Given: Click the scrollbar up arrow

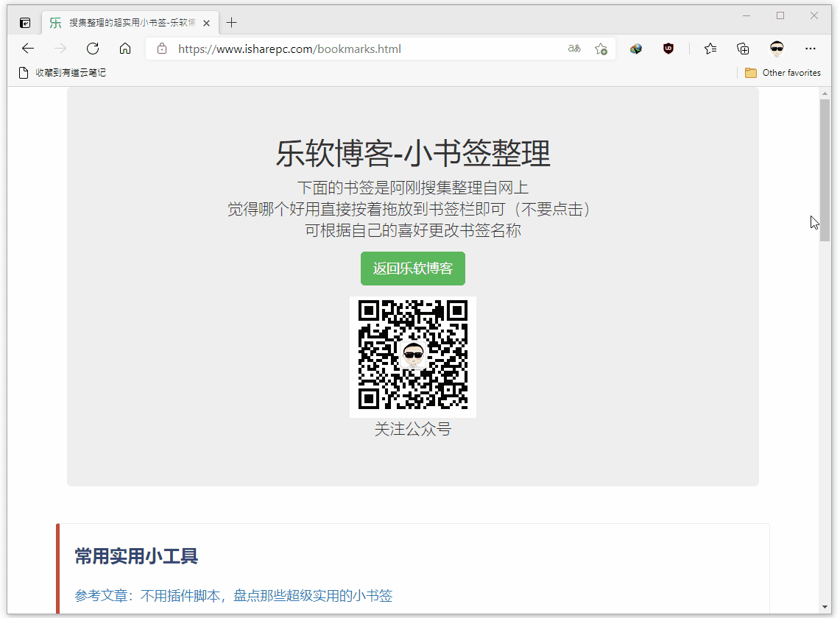Looking at the screenshot, I should pos(825,93).
